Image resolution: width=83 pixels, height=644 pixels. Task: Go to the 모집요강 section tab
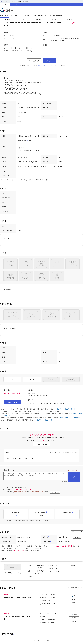click(x=8, y=20)
